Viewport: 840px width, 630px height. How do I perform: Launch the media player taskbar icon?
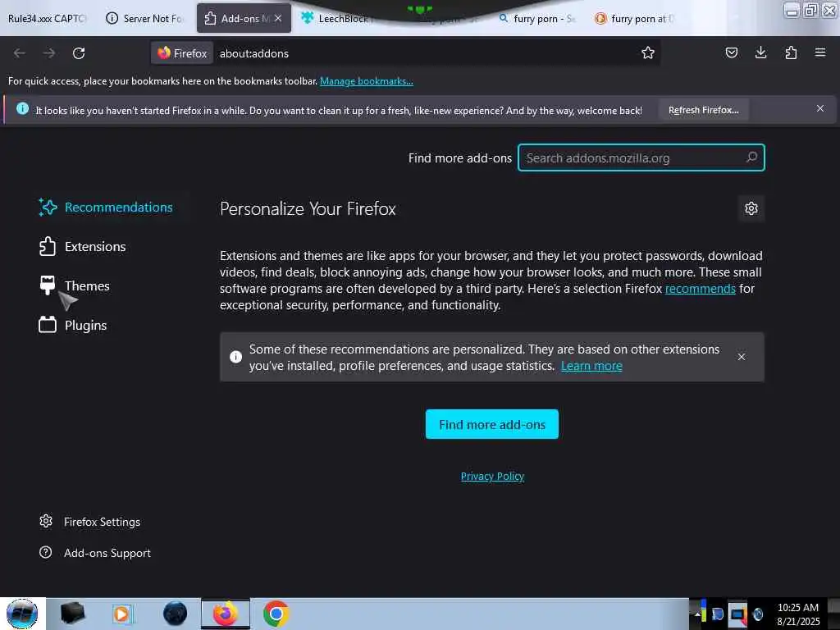(x=122, y=614)
